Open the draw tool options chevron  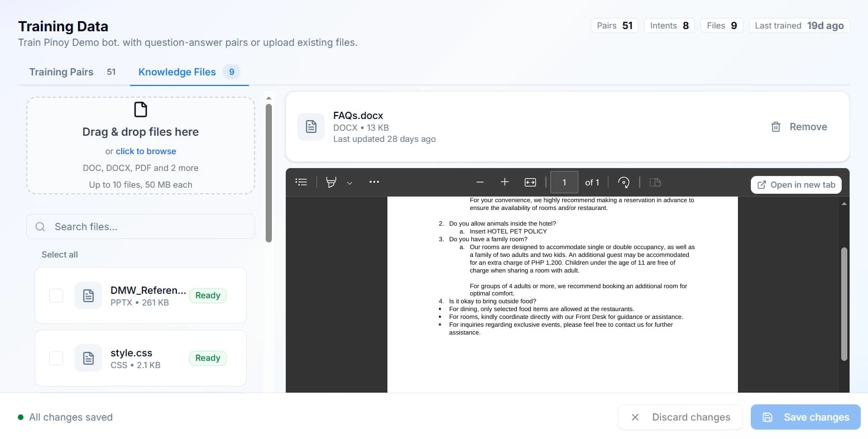tap(350, 183)
